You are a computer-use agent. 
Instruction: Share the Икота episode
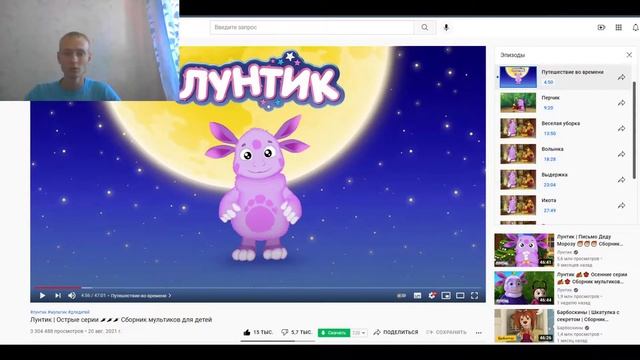point(621,206)
